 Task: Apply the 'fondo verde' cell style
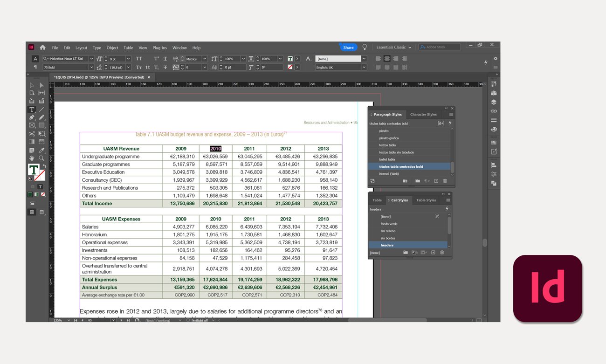click(x=389, y=224)
